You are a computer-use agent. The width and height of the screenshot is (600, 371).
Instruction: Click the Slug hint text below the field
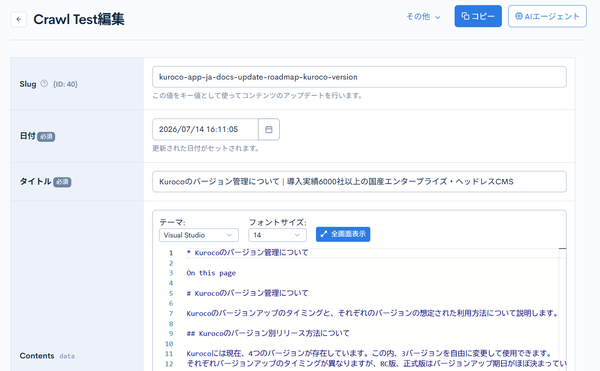point(257,96)
